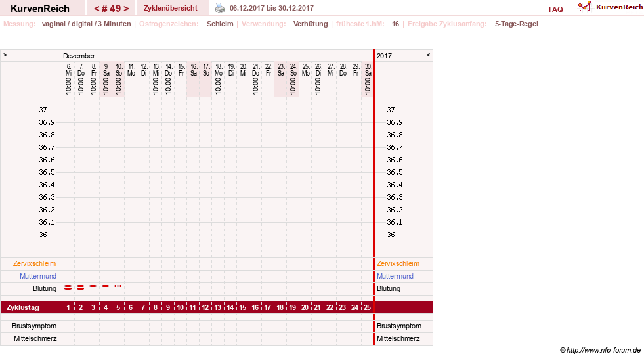Click left Blutung row label
This screenshot has height=358, width=644.
point(45,288)
